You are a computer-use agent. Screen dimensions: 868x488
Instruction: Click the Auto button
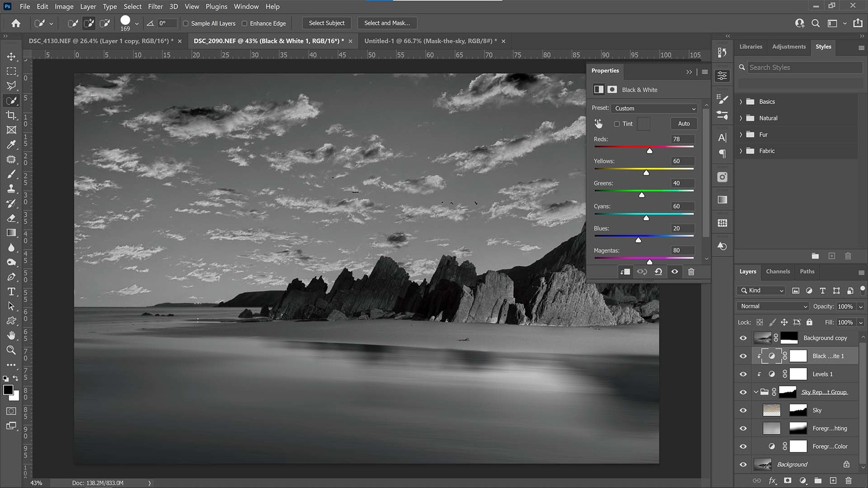(x=683, y=123)
